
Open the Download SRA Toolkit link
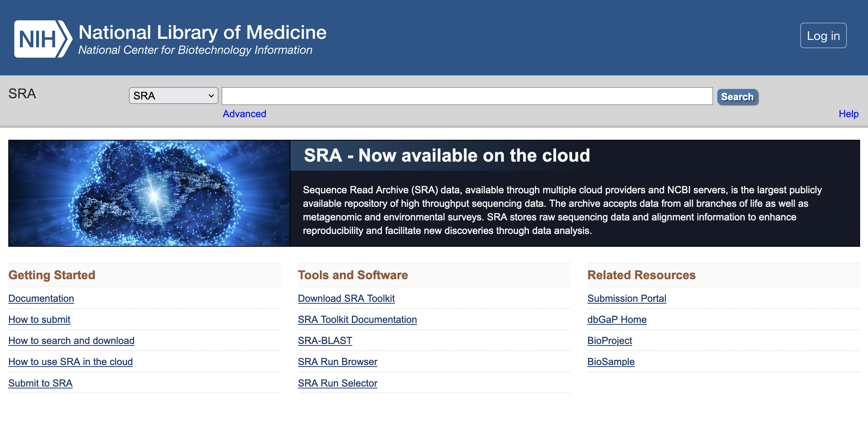(346, 298)
